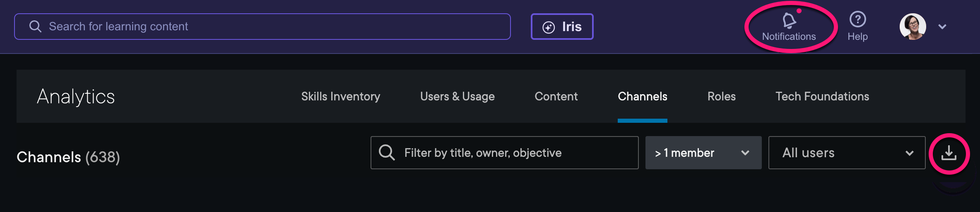Click the magnifier icon in the learning content search
The width and height of the screenshot is (980, 212).
[35, 27]
